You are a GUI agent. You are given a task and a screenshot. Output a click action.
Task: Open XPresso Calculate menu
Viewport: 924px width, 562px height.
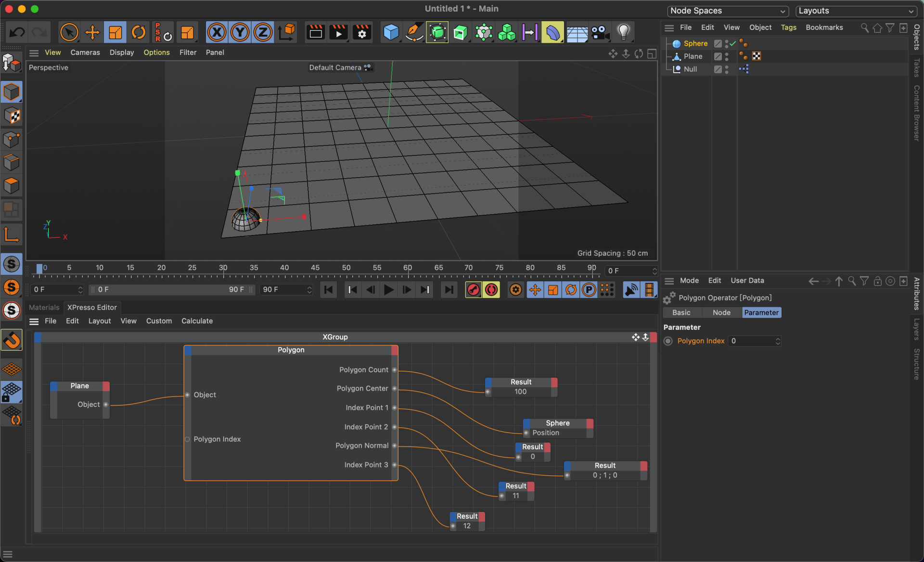click(x=197, y=321)
